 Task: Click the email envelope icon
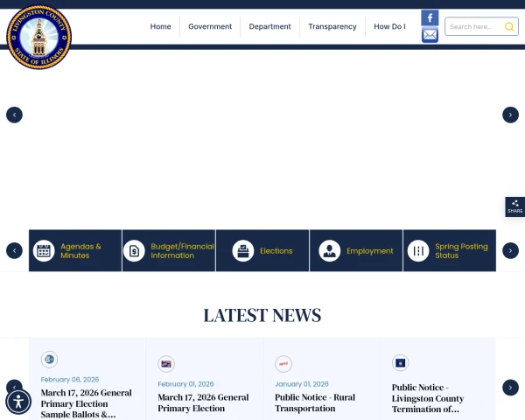(x=430, y=35)
